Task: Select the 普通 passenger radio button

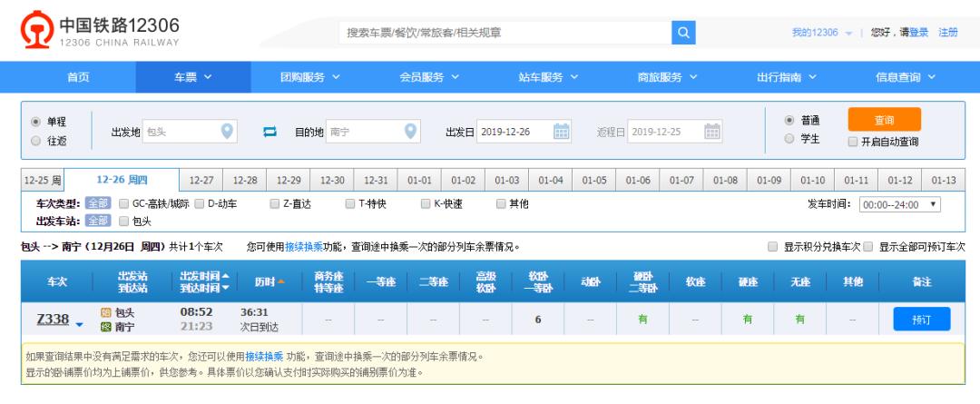Action: (789, 120)
